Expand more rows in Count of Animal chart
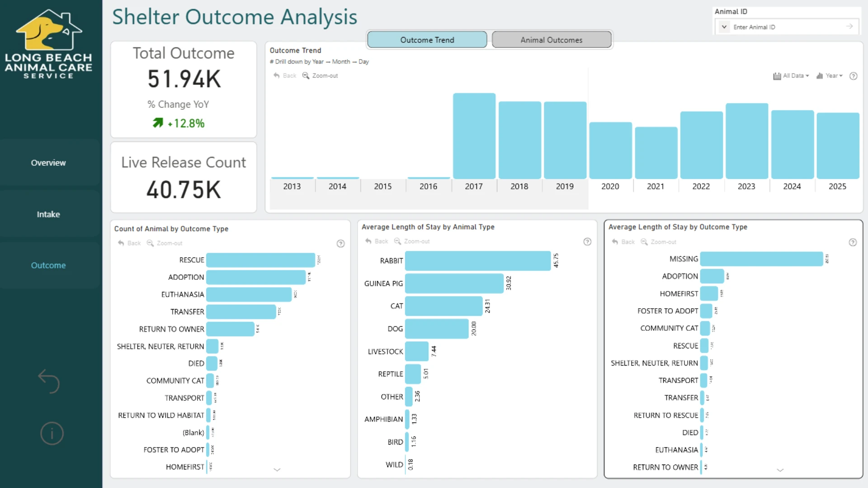The image size is (868, 488). 277,470
